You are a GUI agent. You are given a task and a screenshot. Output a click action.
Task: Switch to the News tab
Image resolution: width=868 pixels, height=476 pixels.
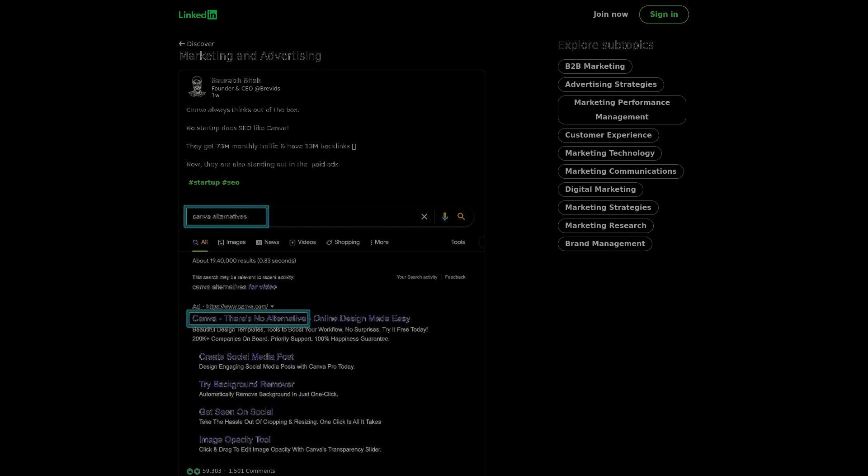268,243
